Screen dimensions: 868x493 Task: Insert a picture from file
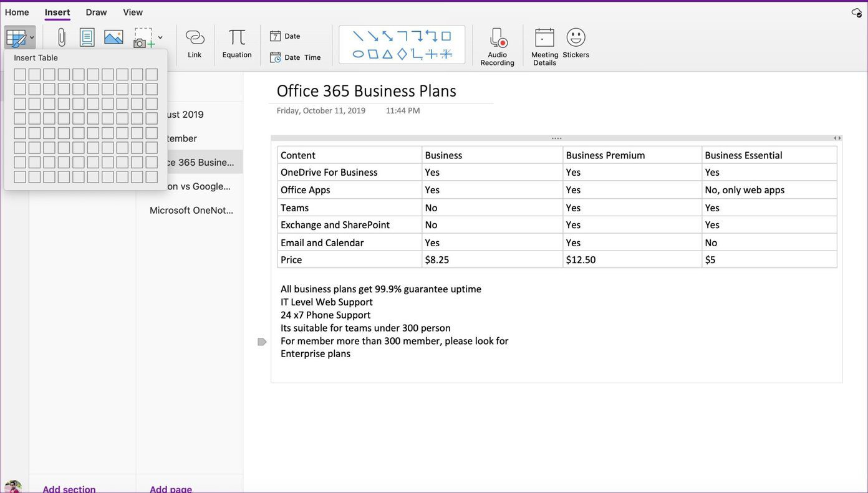[113, 37]
